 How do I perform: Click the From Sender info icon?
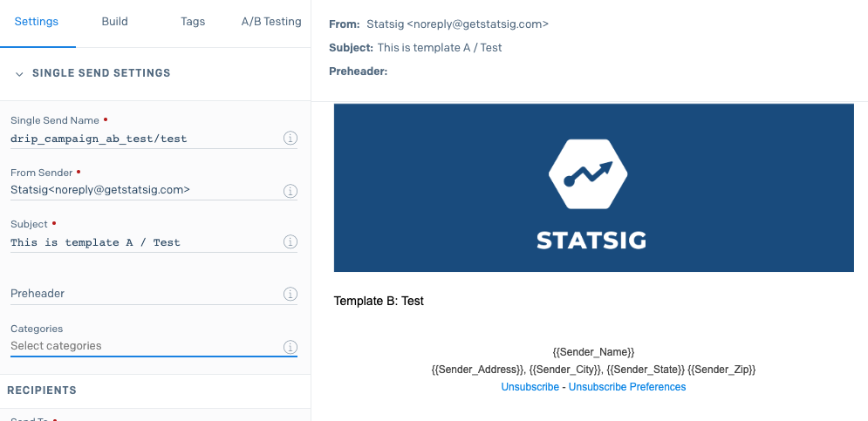290,191
